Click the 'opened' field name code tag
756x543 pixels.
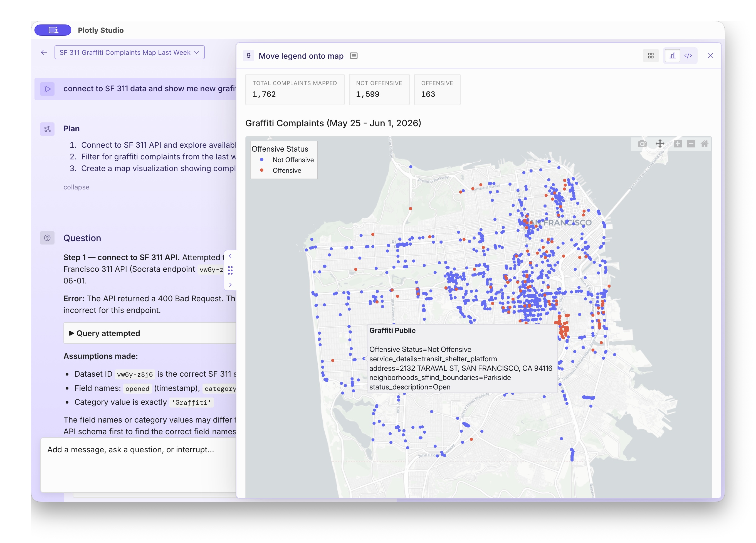pyautogui.click(x=137, y=388)
